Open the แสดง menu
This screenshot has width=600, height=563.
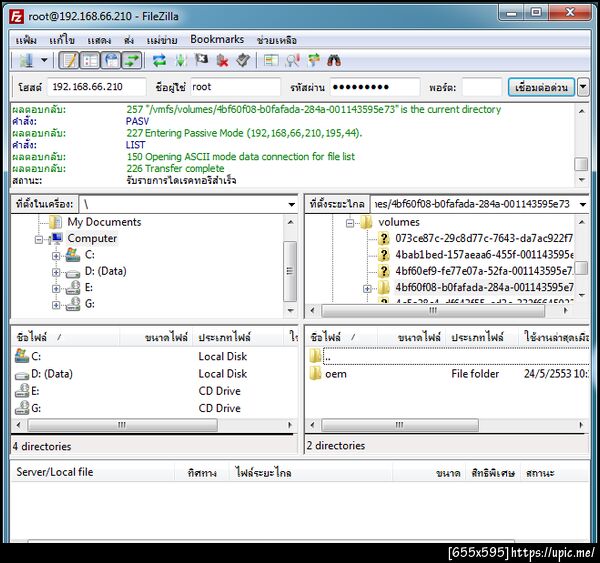pyautogui.click(x=99, y=40)
